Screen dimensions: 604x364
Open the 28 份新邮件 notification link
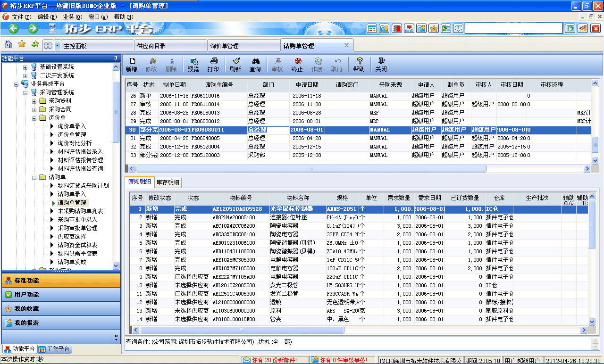(x=269, y=358)
